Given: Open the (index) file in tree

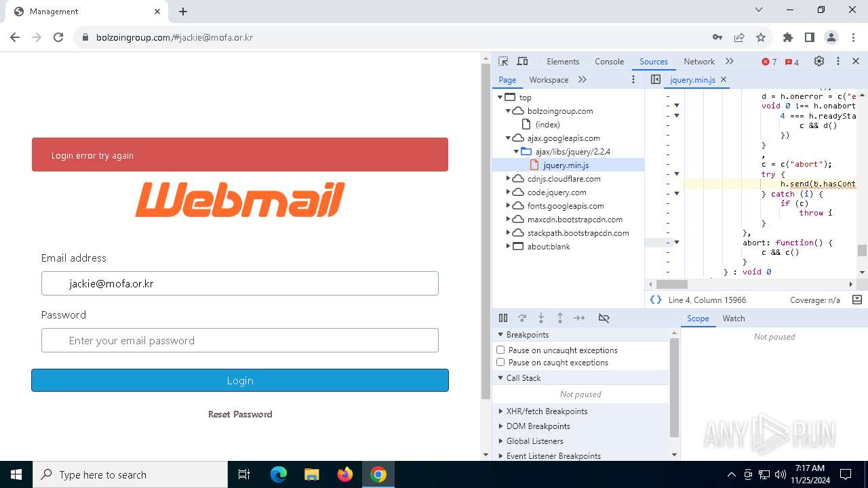Looking at the screenshot, I should click(547, 124).
